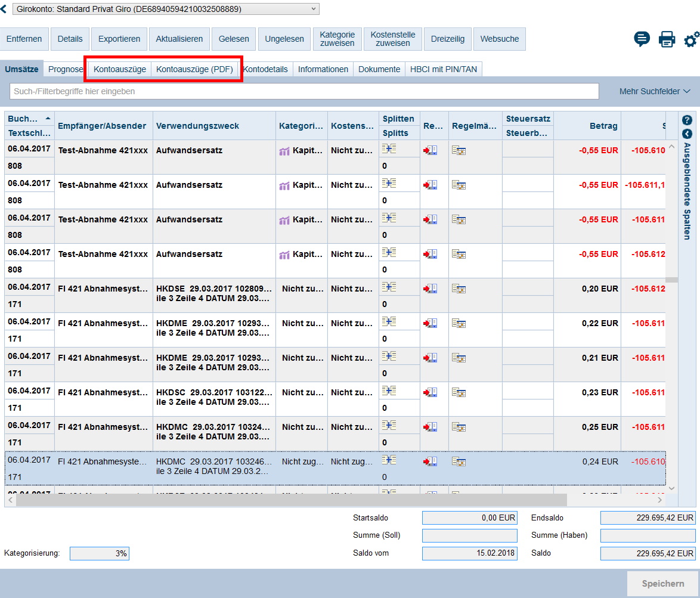The image size is (700, 598).
Task: Click red arrow rule icon in first row
Action: pyautogui.click(x=430, y=151)
